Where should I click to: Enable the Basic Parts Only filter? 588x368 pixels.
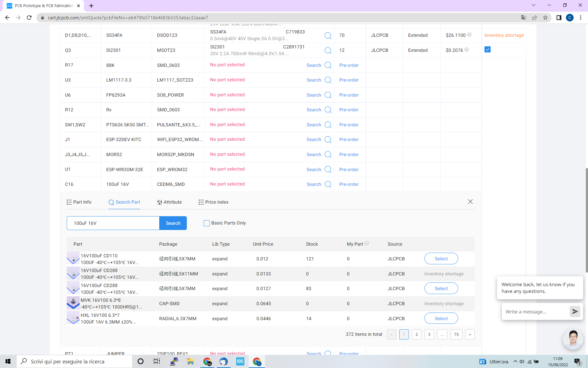click(x=206, y=223)
